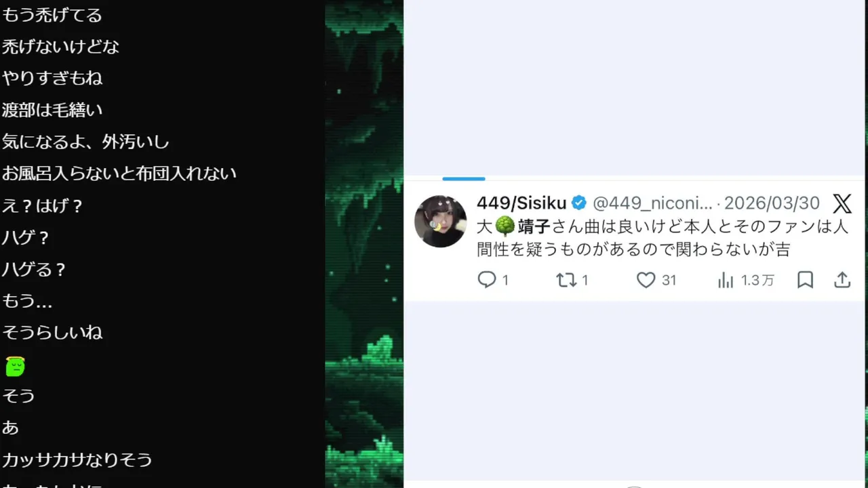Select chat comment 渡部は毛繕い
This screenshot has width=868, height=488.
(52, 110)
